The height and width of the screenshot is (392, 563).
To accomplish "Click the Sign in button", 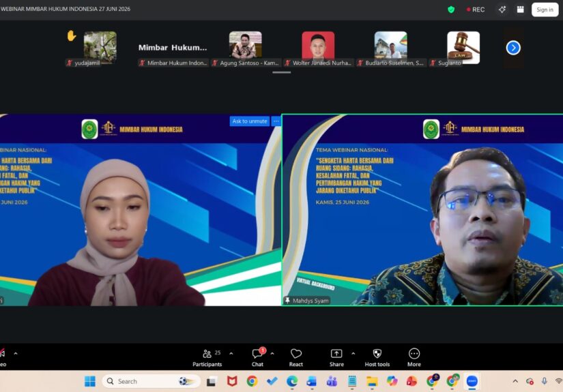I will coord(545,10).
